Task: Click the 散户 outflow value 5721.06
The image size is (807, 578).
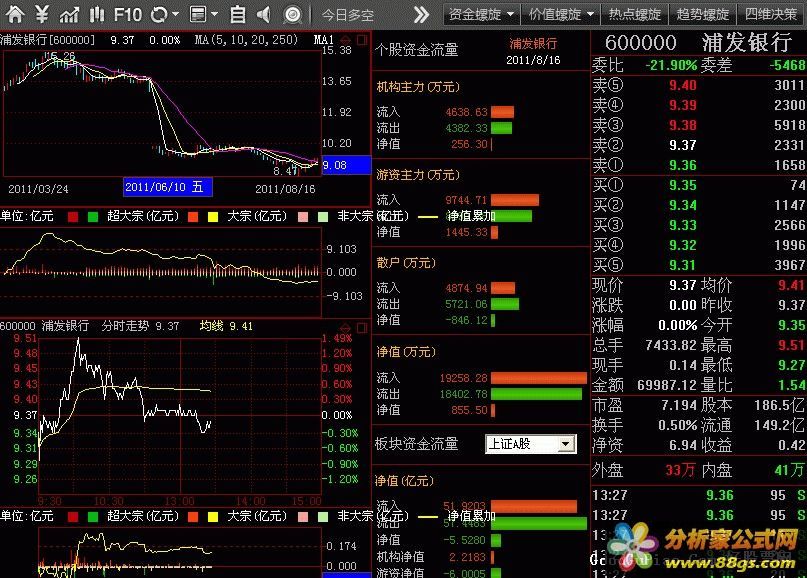Action: pyautogui.click(x=466, y=304)
